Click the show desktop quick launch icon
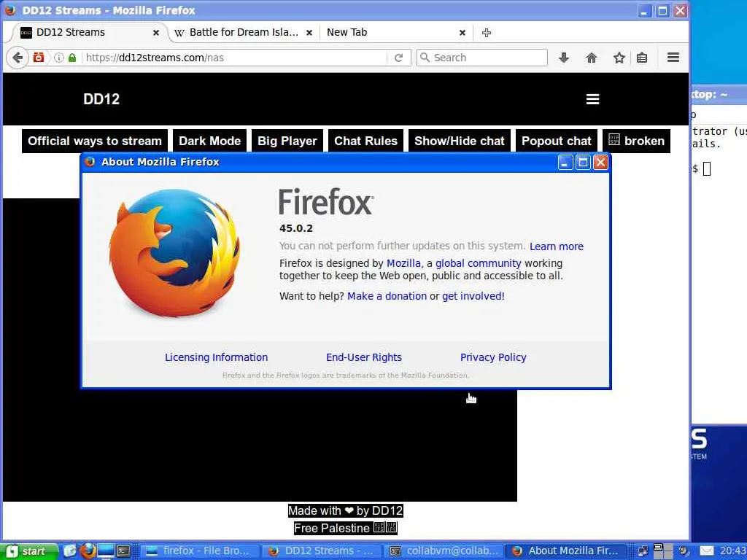The width and height of the screenshot is (747, 560). (106, 551)
